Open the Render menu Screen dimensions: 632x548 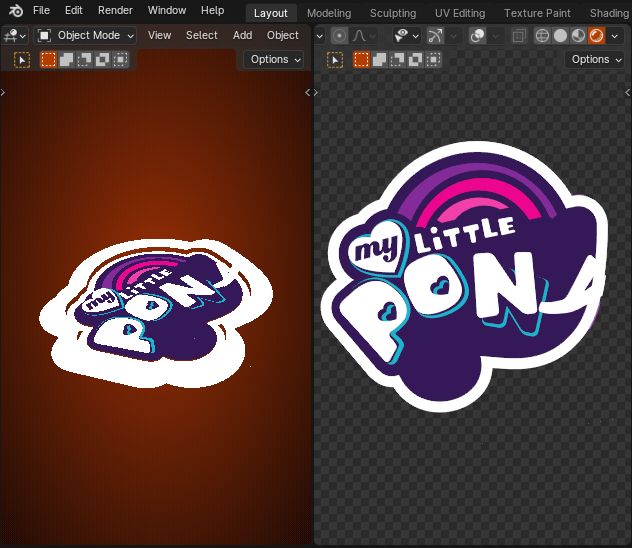pyautogui.click(x=115, y=10)
